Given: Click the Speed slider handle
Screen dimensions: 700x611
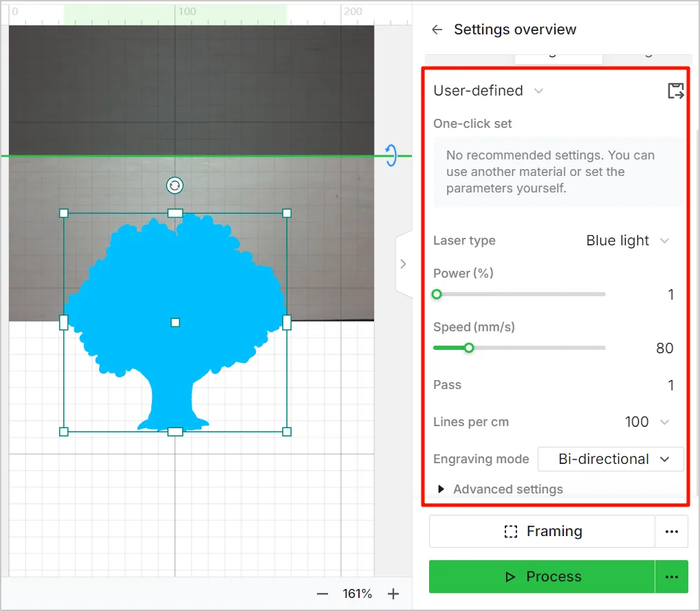Looking at the screenshot, I should (469, 348).
